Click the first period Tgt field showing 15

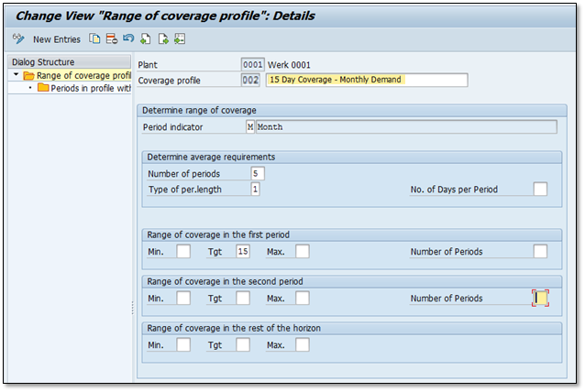[x=243, y=251]
